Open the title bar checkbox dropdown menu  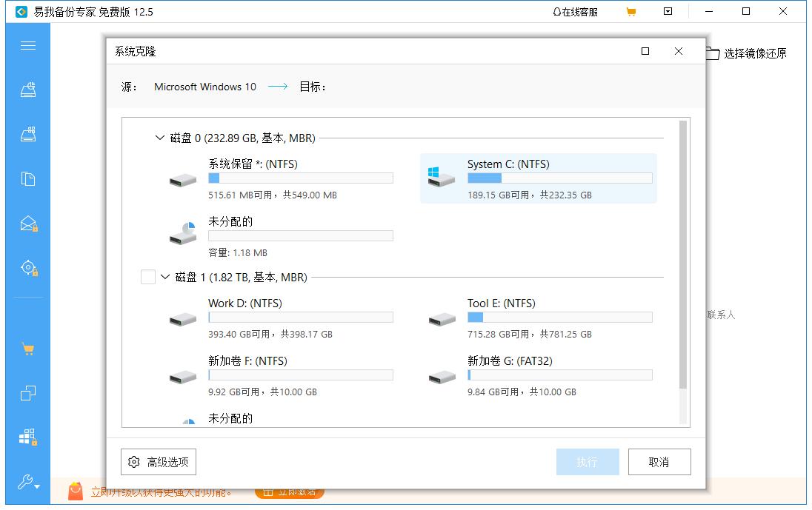(x=668, y=11)
